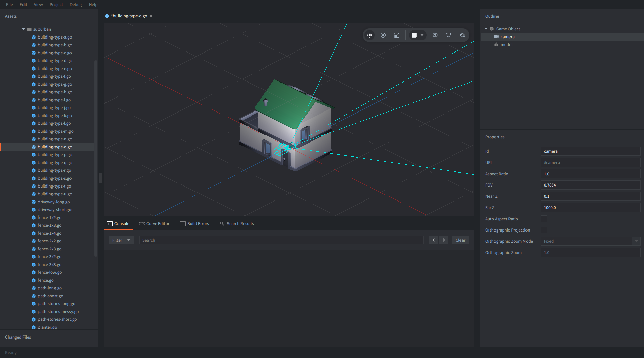The image size is (644, 358).
Task: Switch to the Build Errors tab
Action: 194,224
